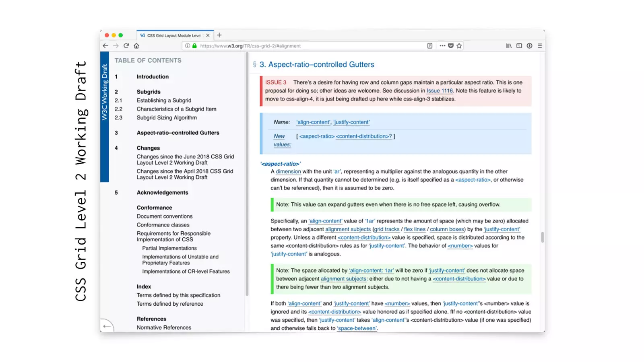Open Changes section in table of contents

[x=148, y=148]
